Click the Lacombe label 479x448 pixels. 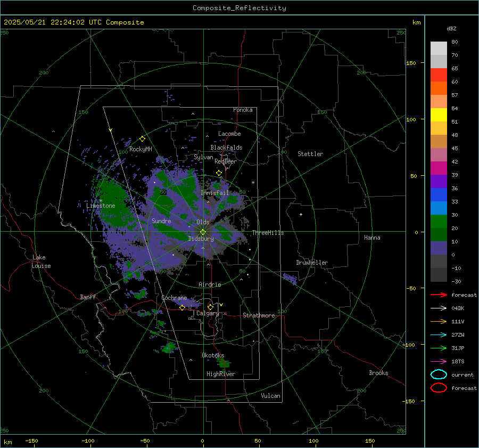tap(229, 134)
